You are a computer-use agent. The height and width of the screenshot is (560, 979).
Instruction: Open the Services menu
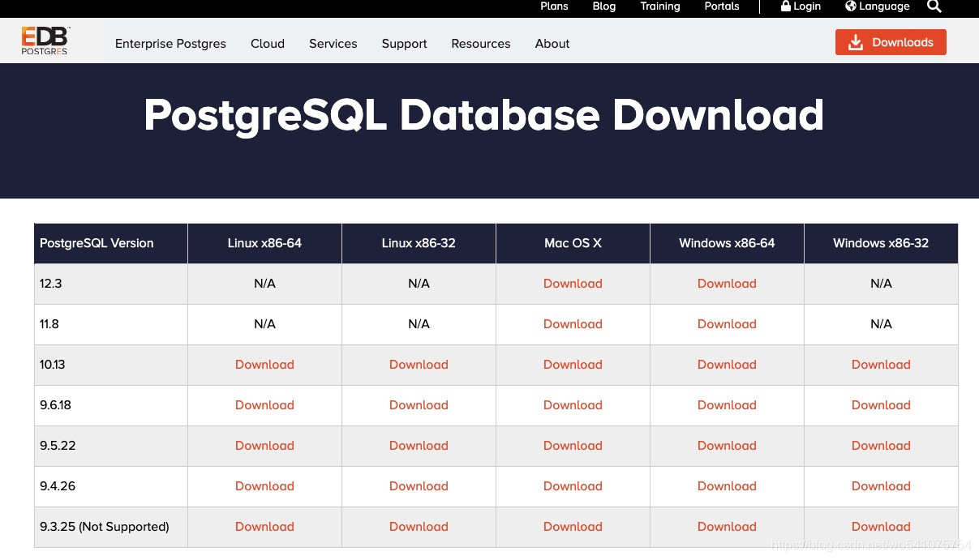333,44
